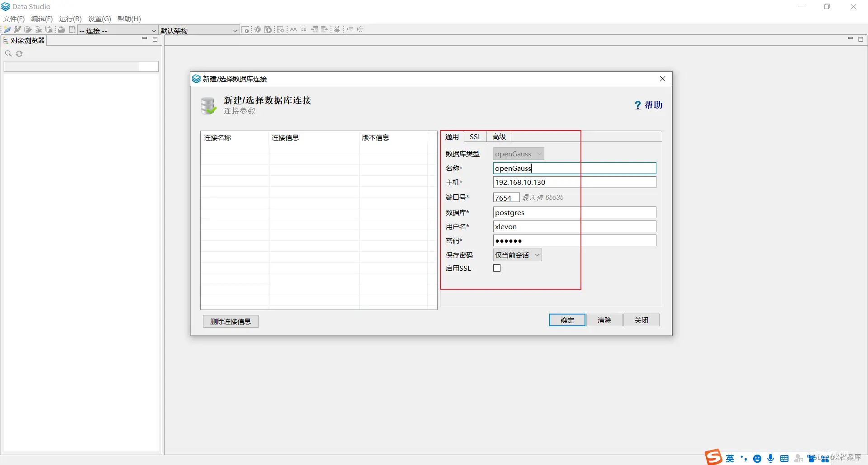Select the 对象浏览器 panel tab

pos(24,40)
